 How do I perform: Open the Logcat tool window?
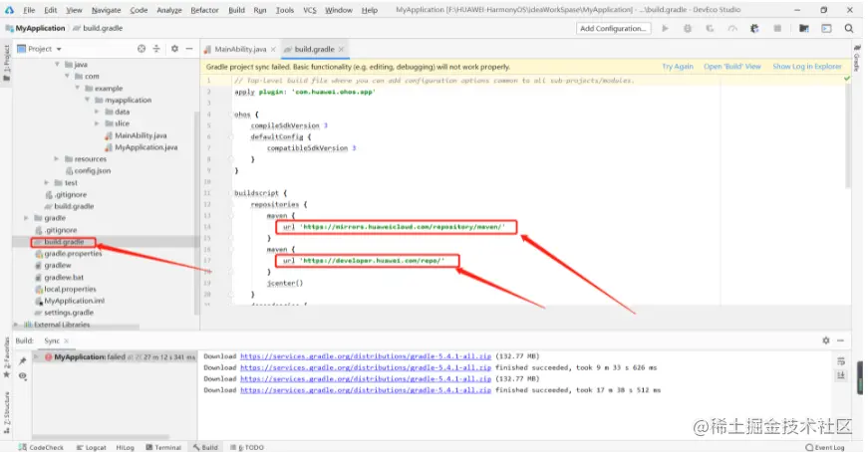pyautogui.click(x=92, y=447)
